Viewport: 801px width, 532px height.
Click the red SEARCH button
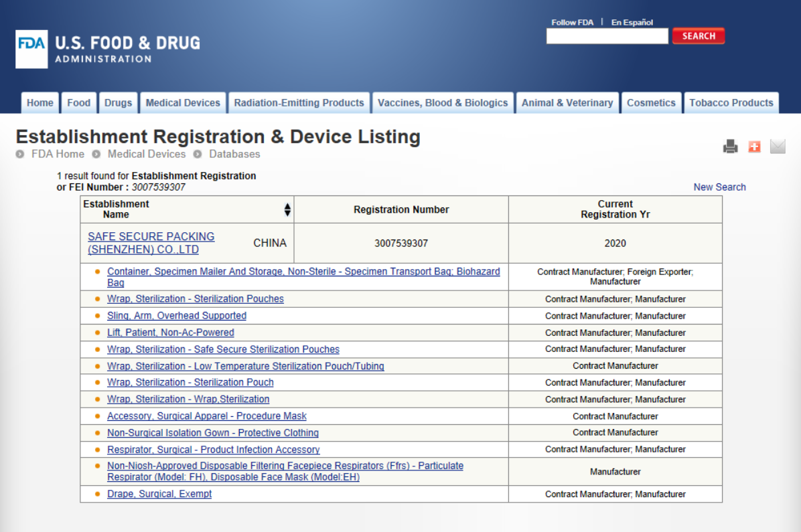[699, 35]
